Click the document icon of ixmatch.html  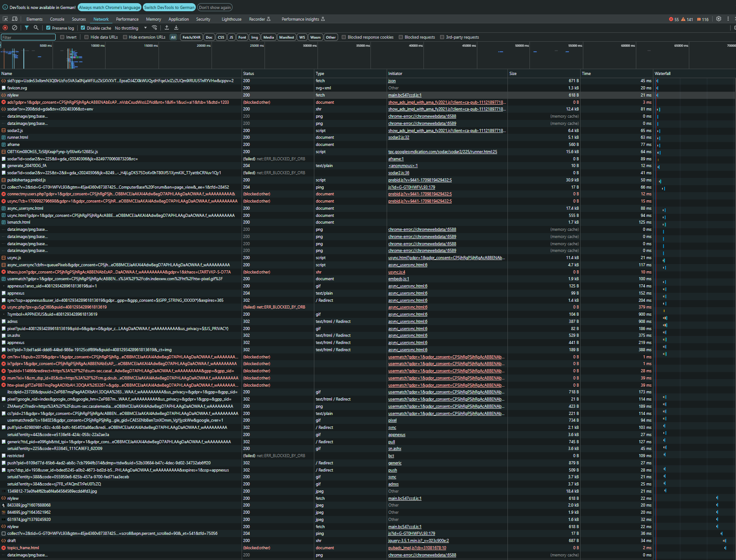click(x=4, y=222)
